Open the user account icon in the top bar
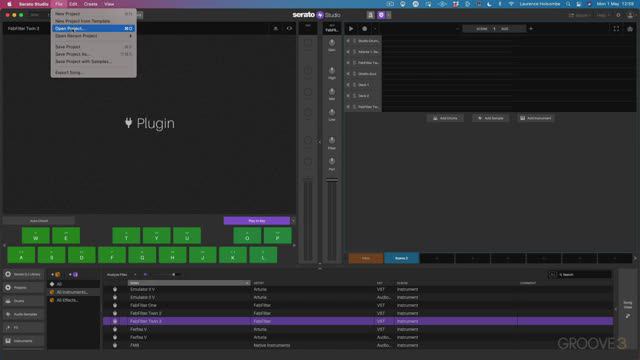The width and height of the screenshot is (640, 360). [630, 15]
